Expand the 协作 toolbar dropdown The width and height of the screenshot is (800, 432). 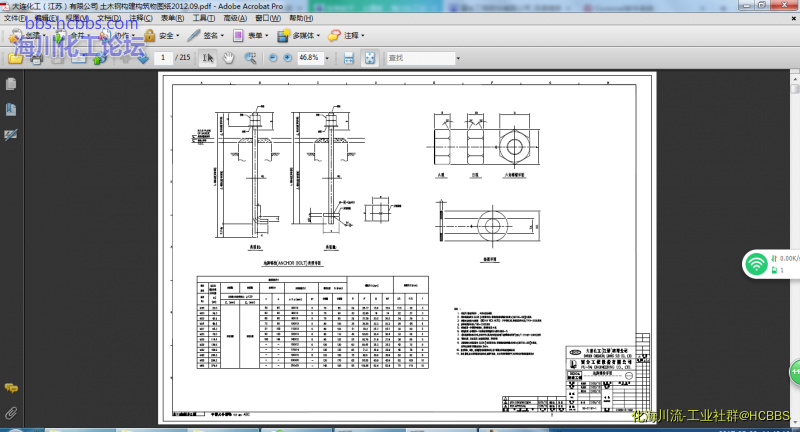point(133,36)
